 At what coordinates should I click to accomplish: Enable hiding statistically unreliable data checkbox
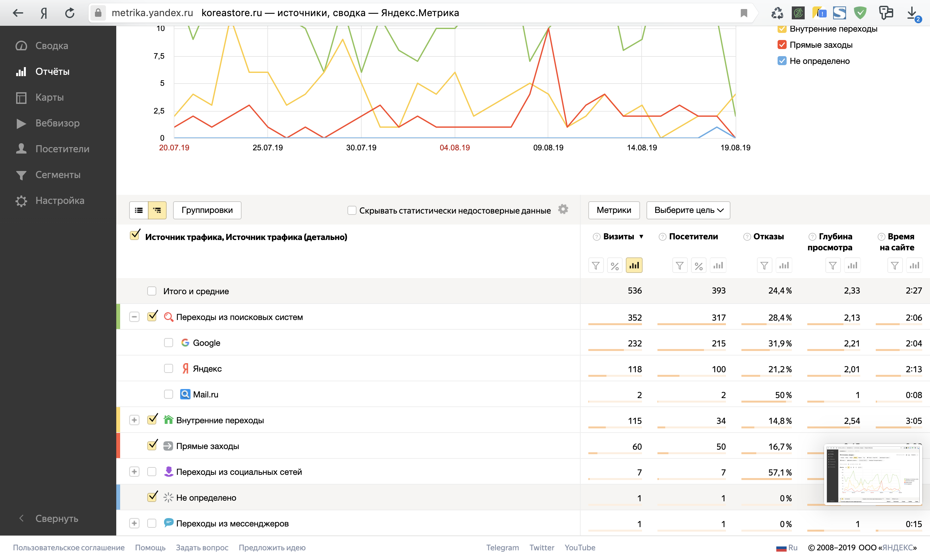pyautogui.click(x=351, y=210)
